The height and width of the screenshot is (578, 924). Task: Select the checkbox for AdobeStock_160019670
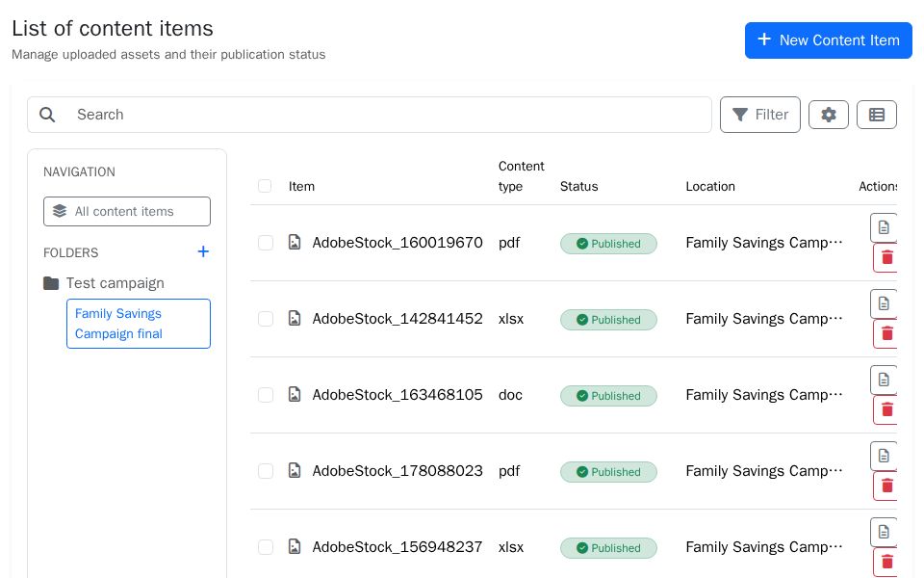265,243
